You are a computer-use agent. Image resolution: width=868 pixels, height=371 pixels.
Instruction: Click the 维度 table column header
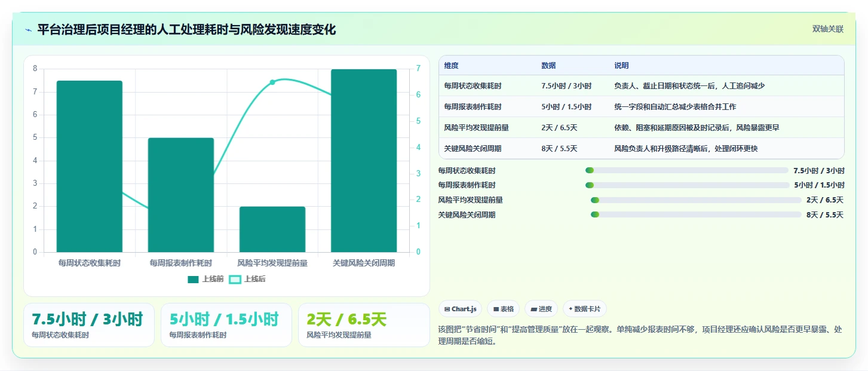(x=452, y=66)
